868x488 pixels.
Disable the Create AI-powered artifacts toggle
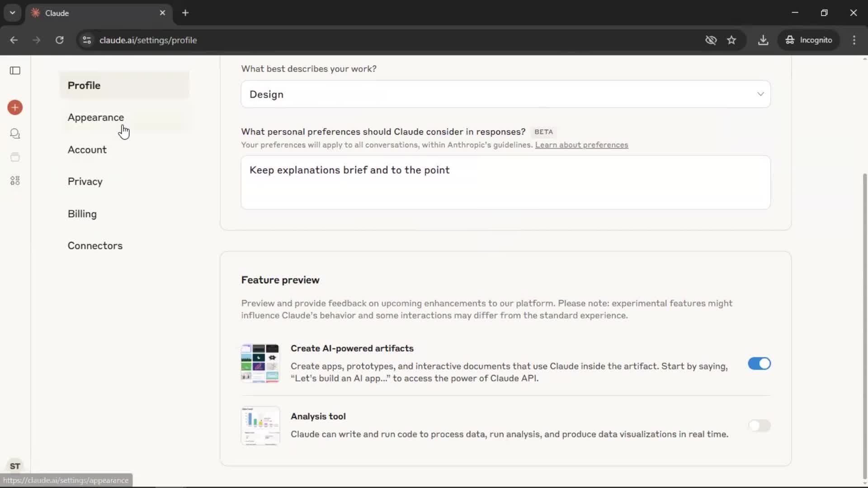tap(759, 364)
